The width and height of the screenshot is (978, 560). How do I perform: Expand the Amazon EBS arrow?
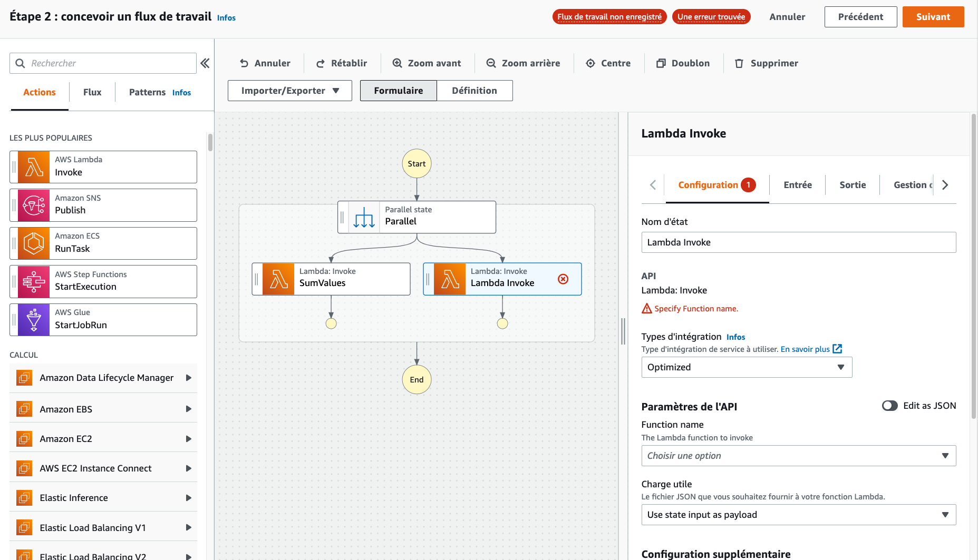[188, 409]
